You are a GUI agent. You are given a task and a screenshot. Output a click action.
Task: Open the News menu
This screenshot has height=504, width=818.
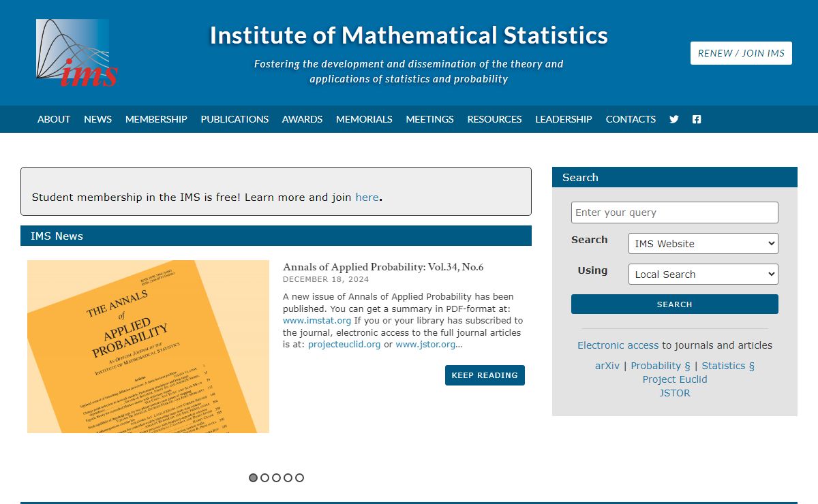97,119
